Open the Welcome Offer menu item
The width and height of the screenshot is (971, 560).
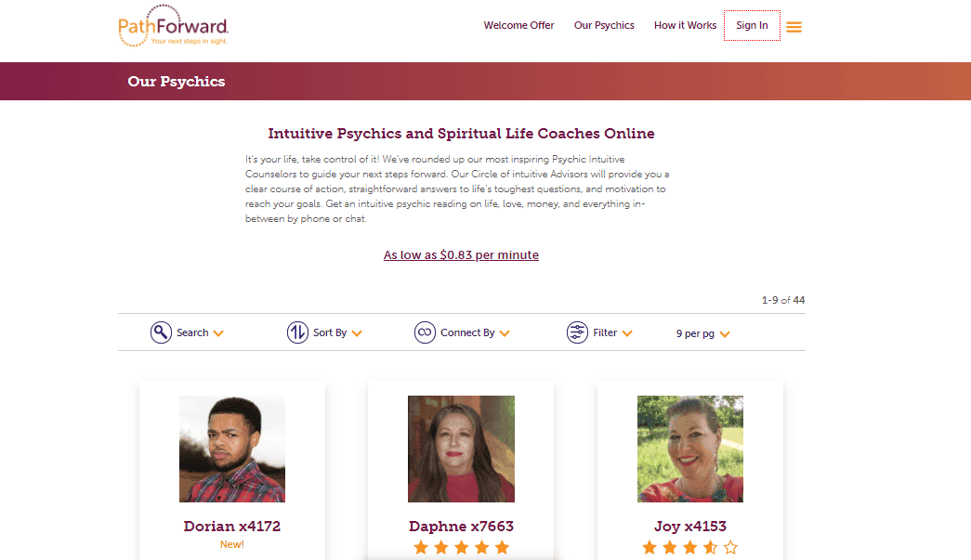point(518,25)
